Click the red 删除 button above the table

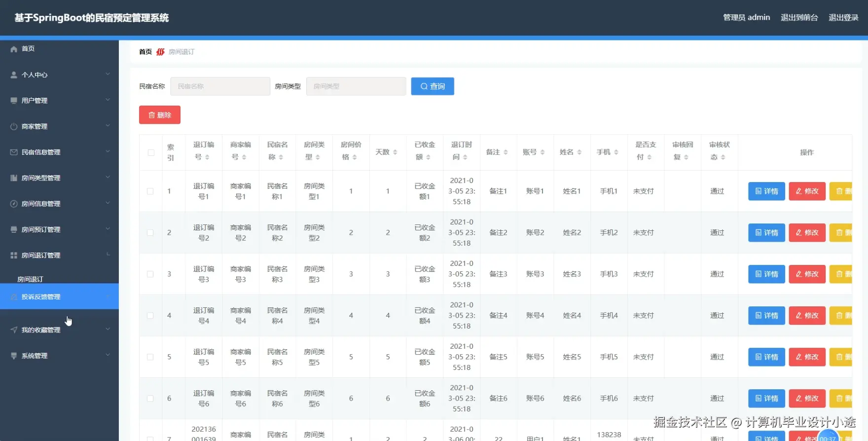tap(160, 115)
